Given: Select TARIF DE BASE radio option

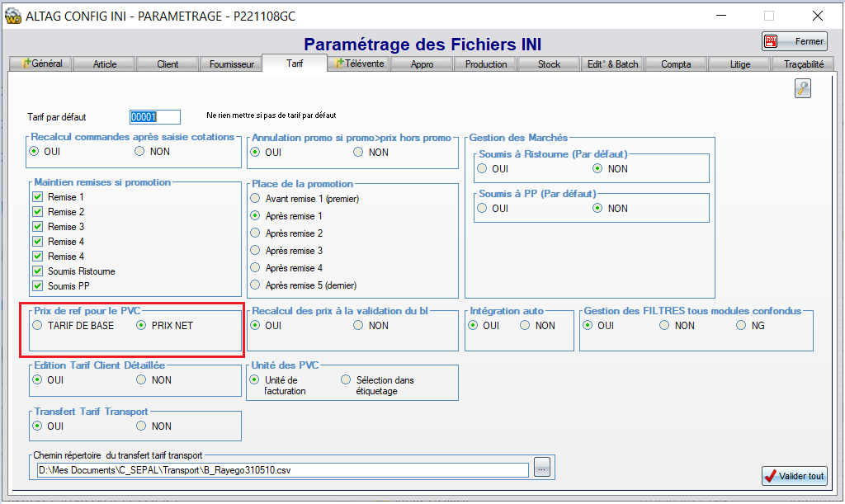Looking at the screenshot, I should tap(37, 326).
